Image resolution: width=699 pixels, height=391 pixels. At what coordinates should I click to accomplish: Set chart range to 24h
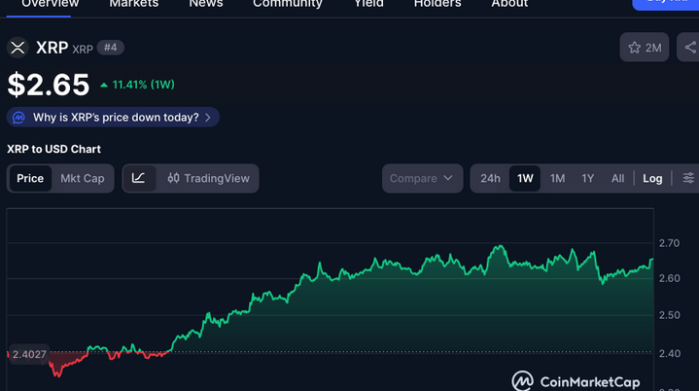tap(490, 178)
